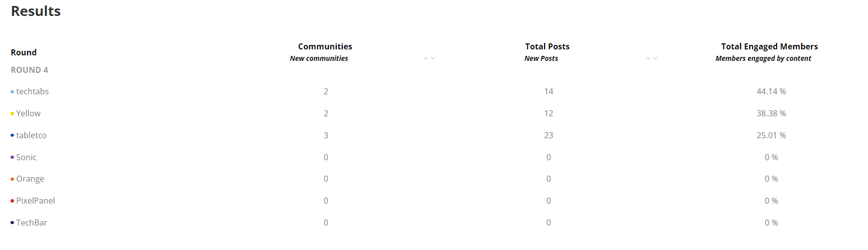Click the Communities column header
This screenshot has width=868, height=250.
tap(325, 46)
